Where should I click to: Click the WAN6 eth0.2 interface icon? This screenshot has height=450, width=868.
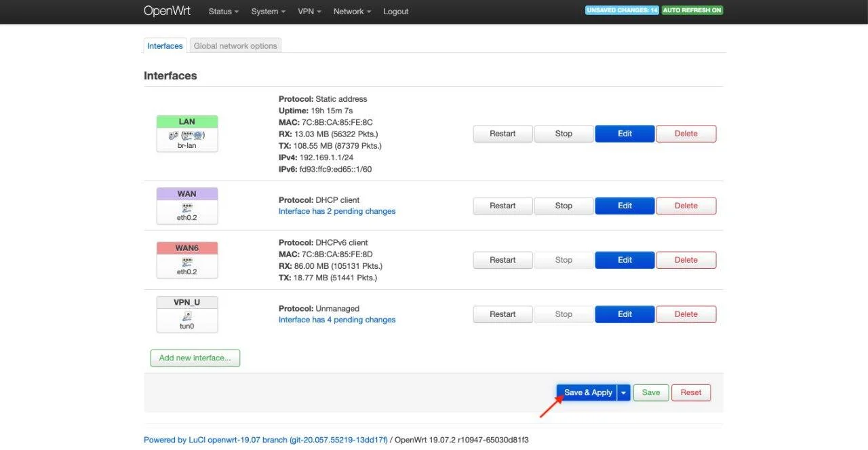(x=186, y=261)
